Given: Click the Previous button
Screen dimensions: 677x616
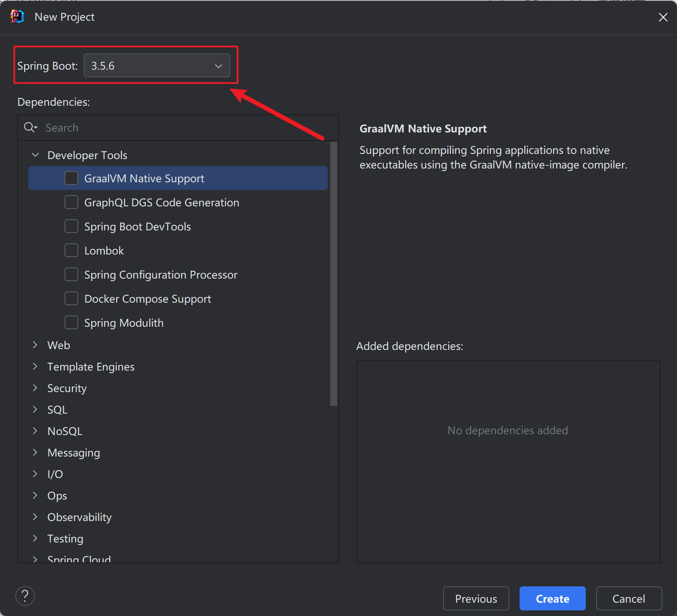Looking at the screenshot, I should click(476, 598).
